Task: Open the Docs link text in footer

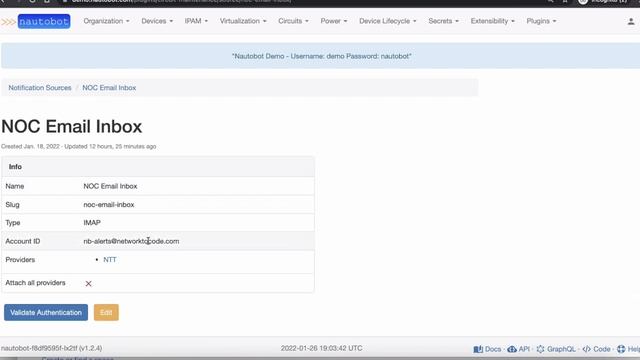Action: pos(493,349)
